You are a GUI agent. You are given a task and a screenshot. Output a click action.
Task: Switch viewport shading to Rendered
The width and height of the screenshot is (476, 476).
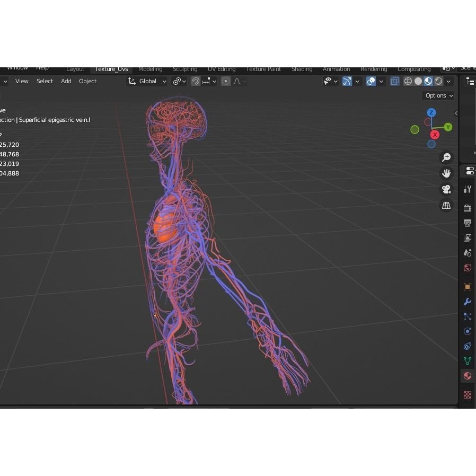pyautogui.click(x=438, y=81)
